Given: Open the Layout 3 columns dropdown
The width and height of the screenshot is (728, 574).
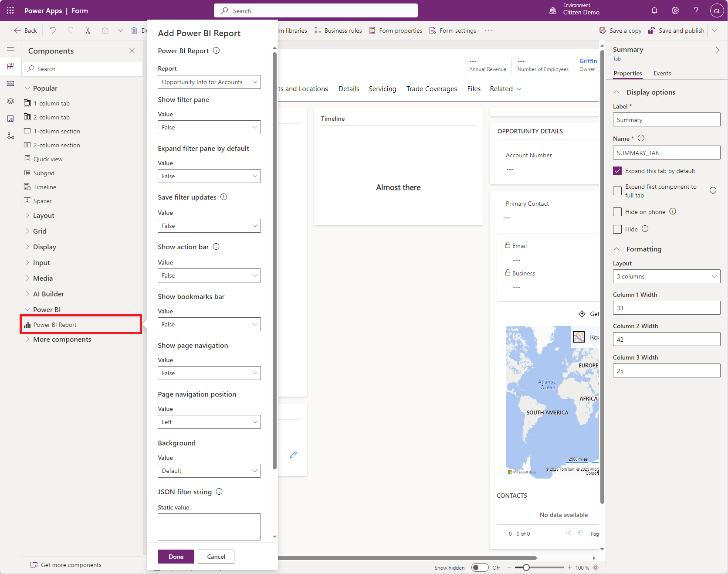Looking at the screenshot, I should point(666,276).
